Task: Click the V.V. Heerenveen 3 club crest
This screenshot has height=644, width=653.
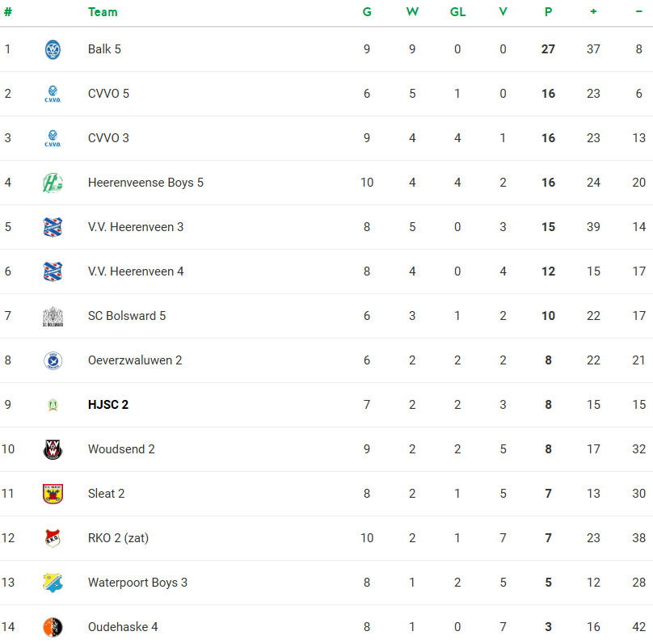Action: tap(53, 227)
